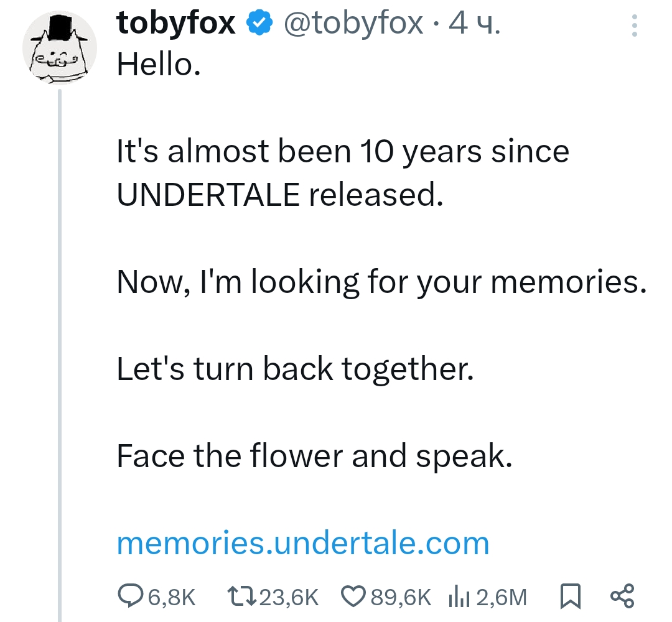Like the post with heart icon

pos(353,597)
